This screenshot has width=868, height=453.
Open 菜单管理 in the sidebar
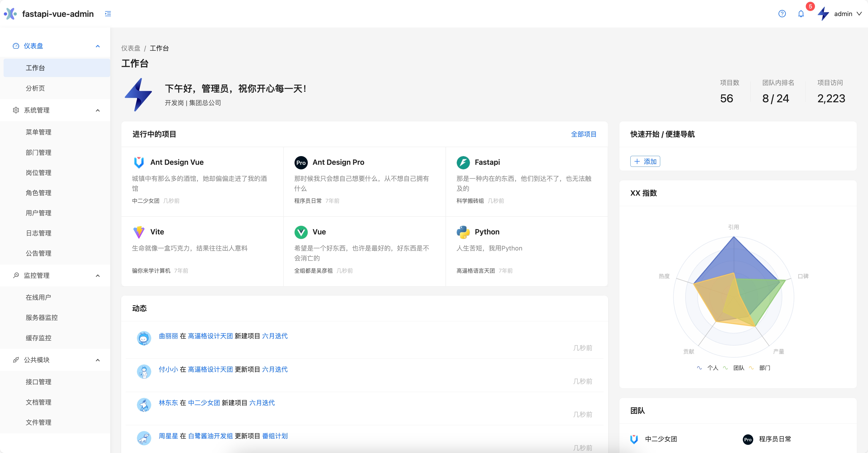(x=57, y=132)
